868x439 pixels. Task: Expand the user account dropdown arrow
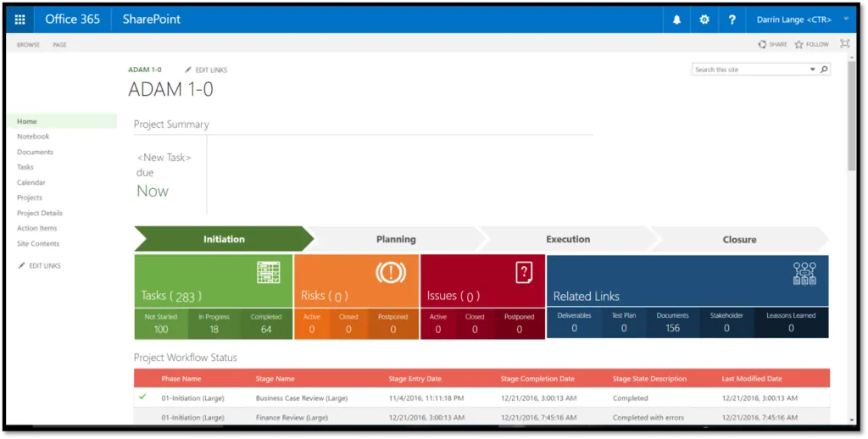point(846,19)
